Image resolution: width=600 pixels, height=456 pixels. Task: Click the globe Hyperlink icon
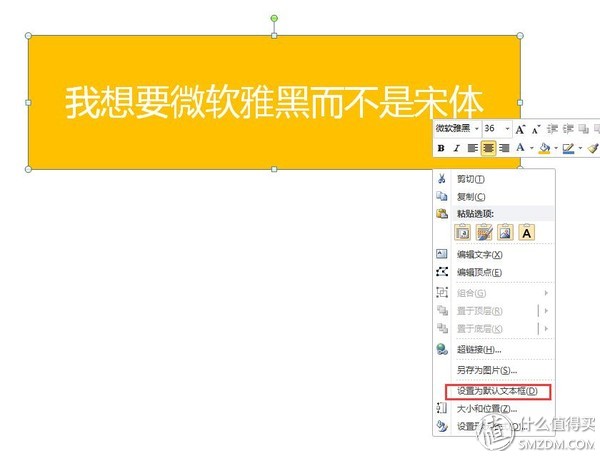pos(442,349)
